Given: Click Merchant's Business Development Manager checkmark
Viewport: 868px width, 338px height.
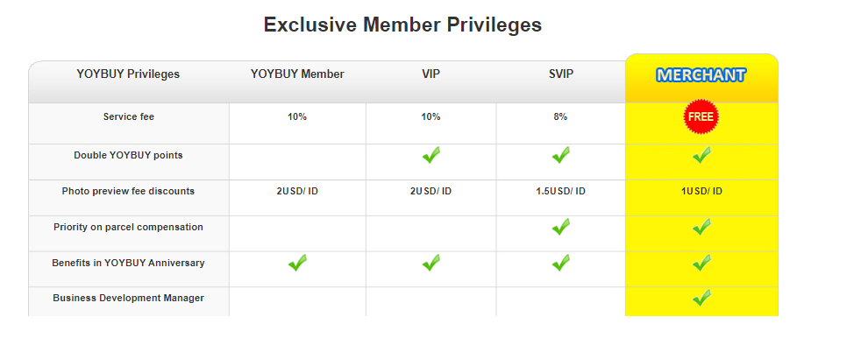Looking at the screenshot, I should tap(701, 299).
